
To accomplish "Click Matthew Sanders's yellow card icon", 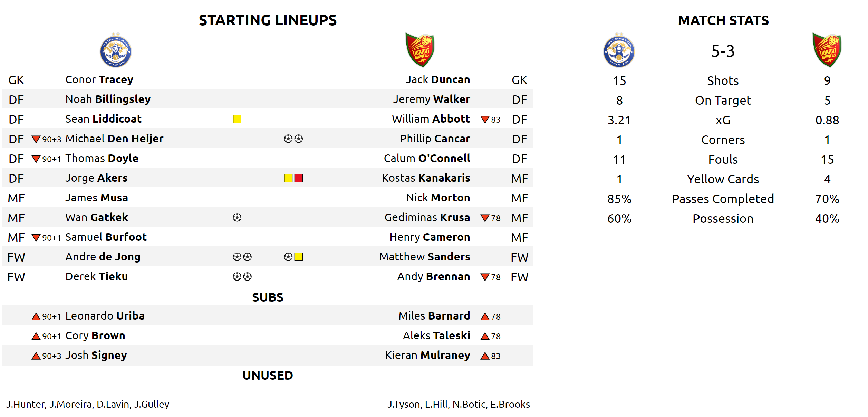I will pyautogui.click(x=299, y=257).
